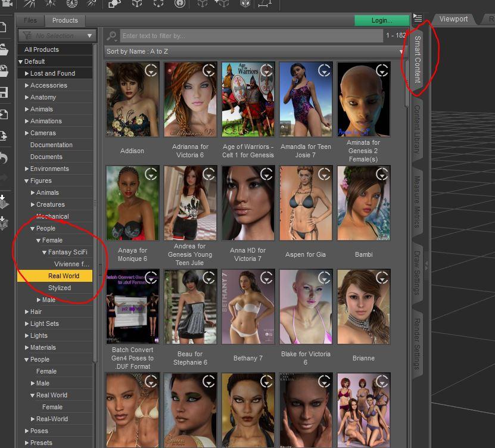Expand the Materials category arrow

click(27, 347)
